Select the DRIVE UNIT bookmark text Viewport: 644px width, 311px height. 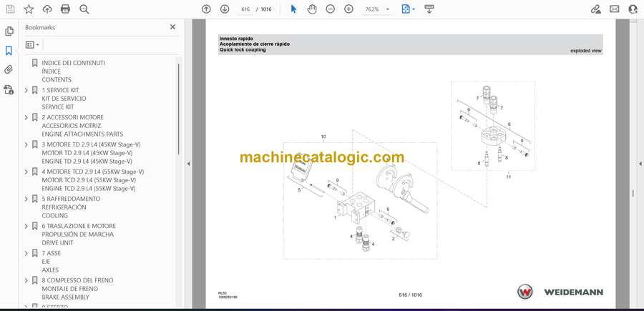[x=57, y=243]
